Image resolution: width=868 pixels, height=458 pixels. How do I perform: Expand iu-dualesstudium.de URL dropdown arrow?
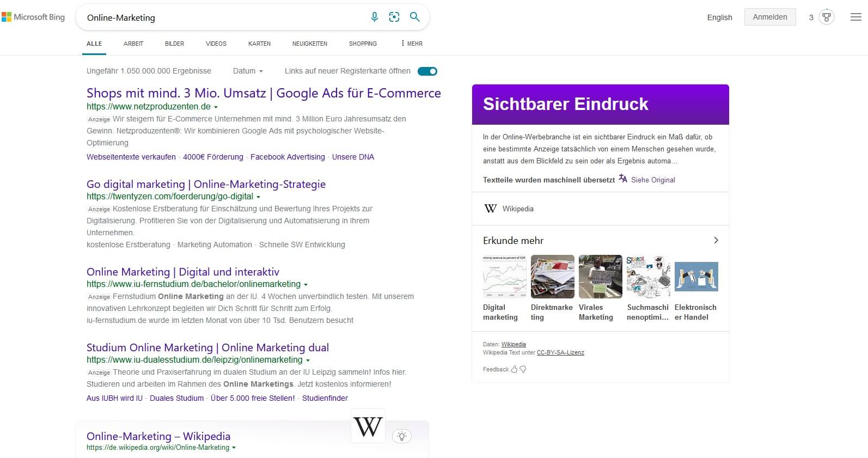(x=308, y=361)
